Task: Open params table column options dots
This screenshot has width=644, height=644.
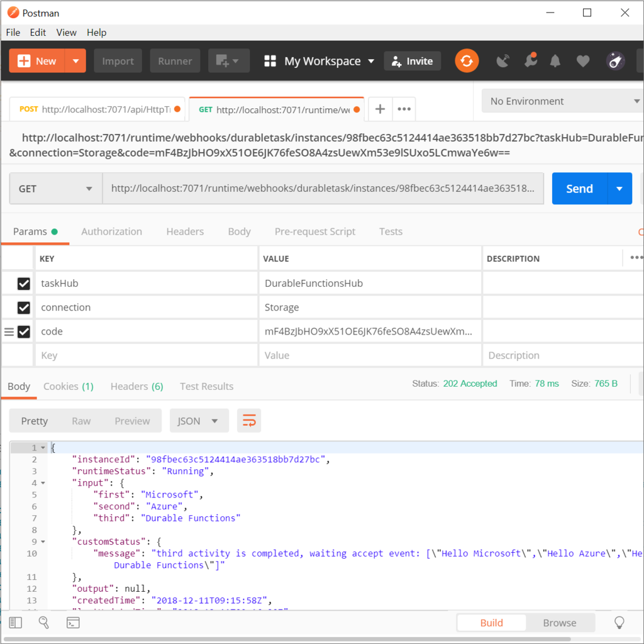Action: pyautogui.click(x=636, y=257)
